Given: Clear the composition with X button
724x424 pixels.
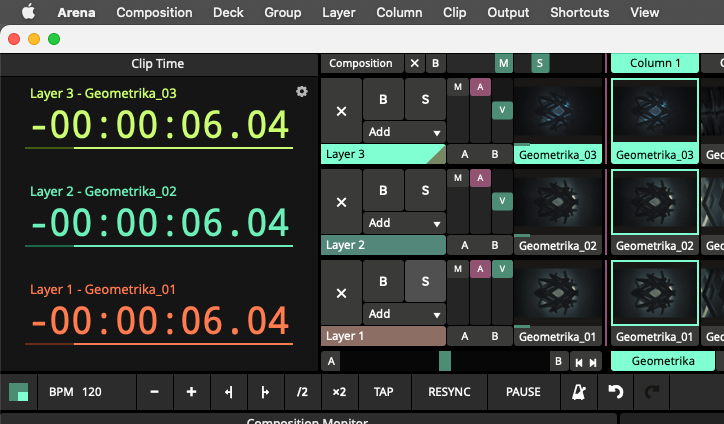Looking at the screenshot, I should pos(415,63).
